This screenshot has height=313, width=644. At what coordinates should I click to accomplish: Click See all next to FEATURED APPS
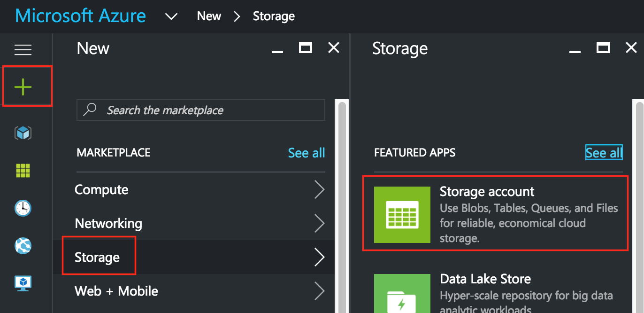(x=604, y=152)
